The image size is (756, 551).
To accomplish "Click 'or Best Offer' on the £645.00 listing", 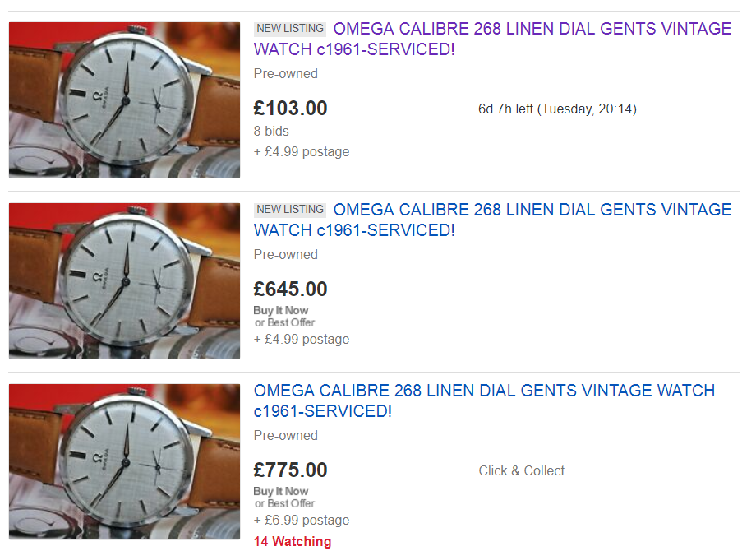I will tap(285, 322).
